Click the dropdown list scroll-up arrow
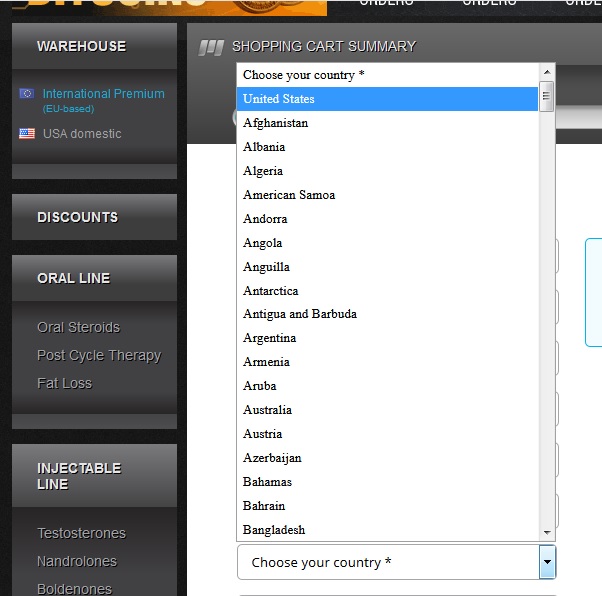The width and height of the screenshot is (602, 596). (547, 72)
